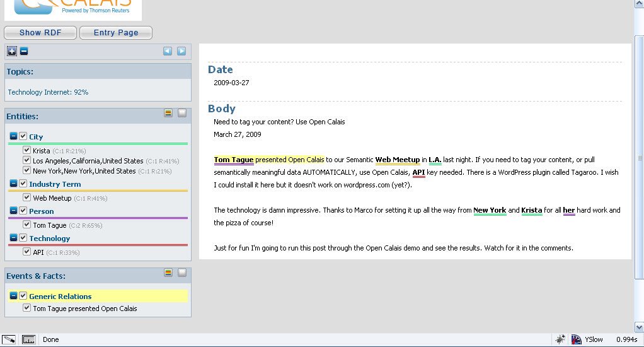Click the scrollbar down arrow
Image resolution: width=644 pixels, height=347 pixels.
tap(639, 327)
